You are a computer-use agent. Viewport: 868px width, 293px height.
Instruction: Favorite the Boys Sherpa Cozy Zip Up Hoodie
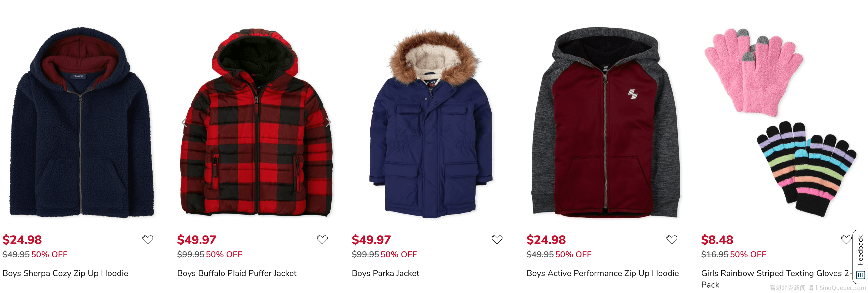(x=148, y=239)
